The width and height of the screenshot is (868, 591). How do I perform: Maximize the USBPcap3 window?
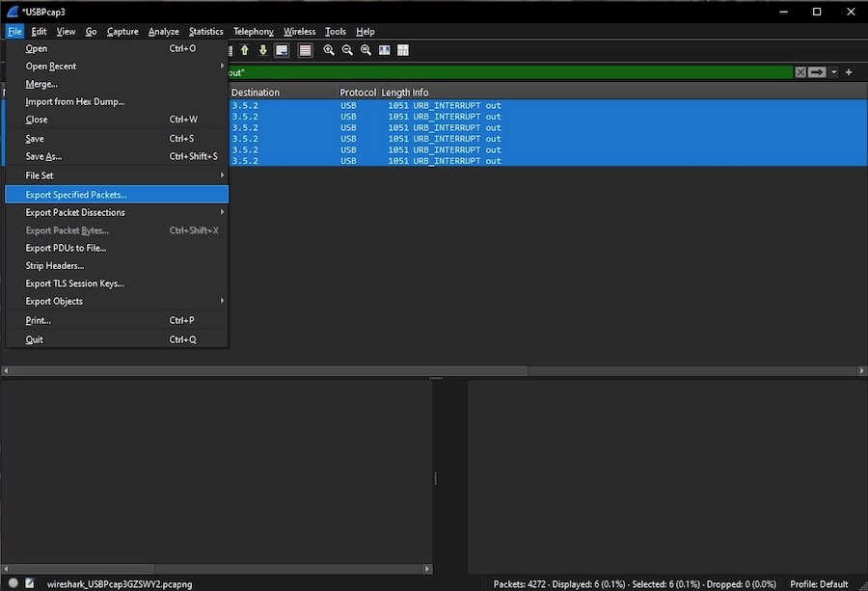pos(817,12)
